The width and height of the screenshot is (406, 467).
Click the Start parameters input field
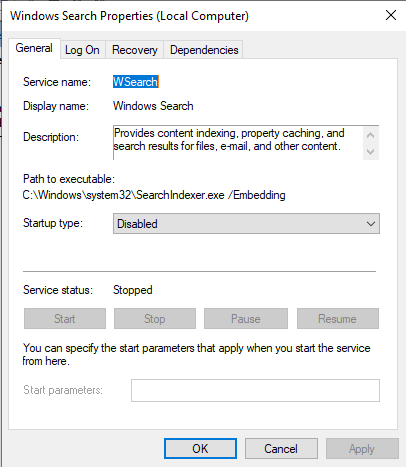click(x=255, y=390)
